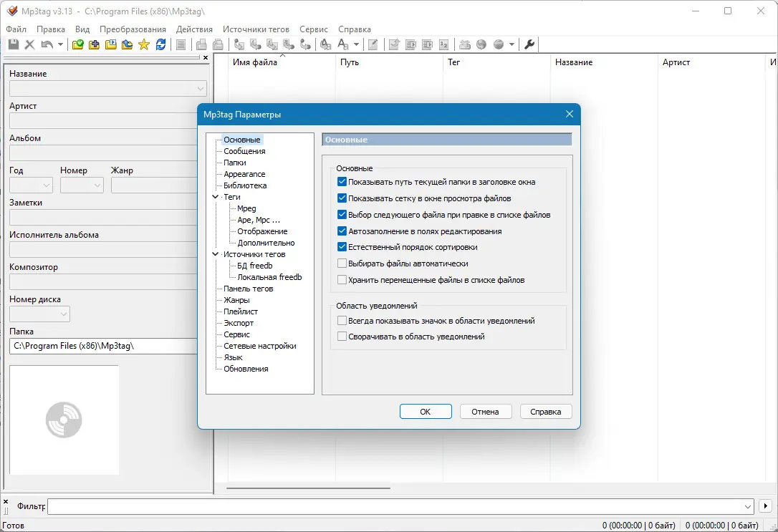Disable natural sort order checkbox
The height and width of the screenshot is (532, 778).
tap(342, 247)
